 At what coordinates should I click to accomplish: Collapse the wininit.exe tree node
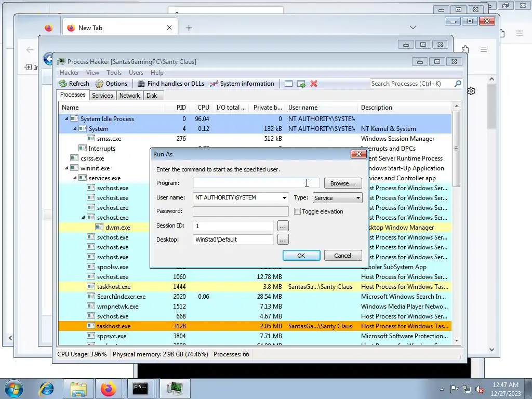(66, 168)
